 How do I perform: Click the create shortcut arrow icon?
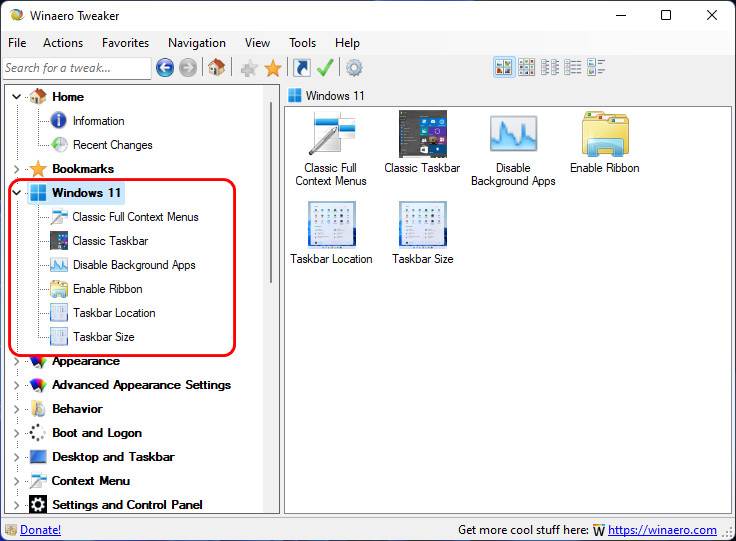(x=302, y=68)
